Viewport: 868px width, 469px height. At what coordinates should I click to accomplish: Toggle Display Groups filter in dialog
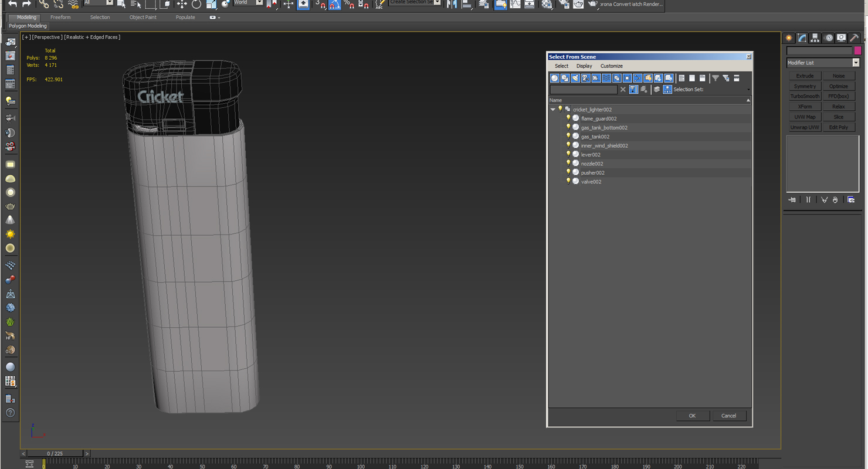point(617,78)
